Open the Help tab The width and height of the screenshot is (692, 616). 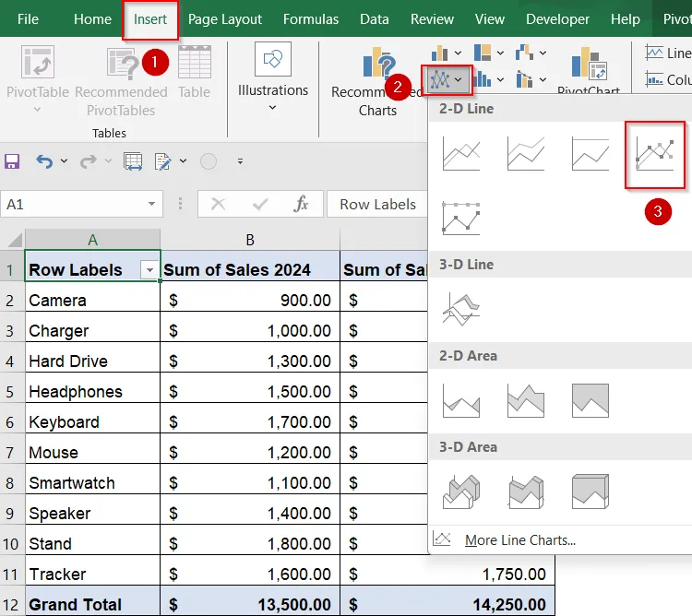click(625, 19)
